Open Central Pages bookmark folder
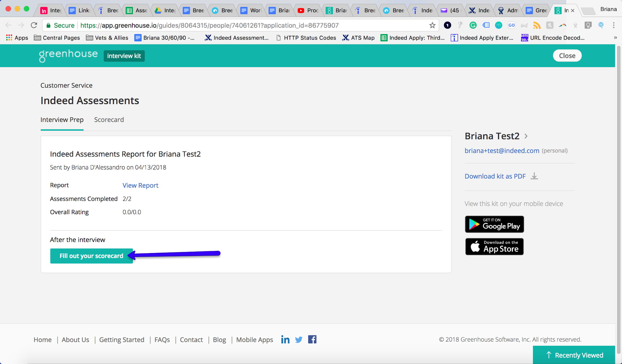The width and height of the screenshot is (622, 364). pyautogui.click(x=57, y=38)
